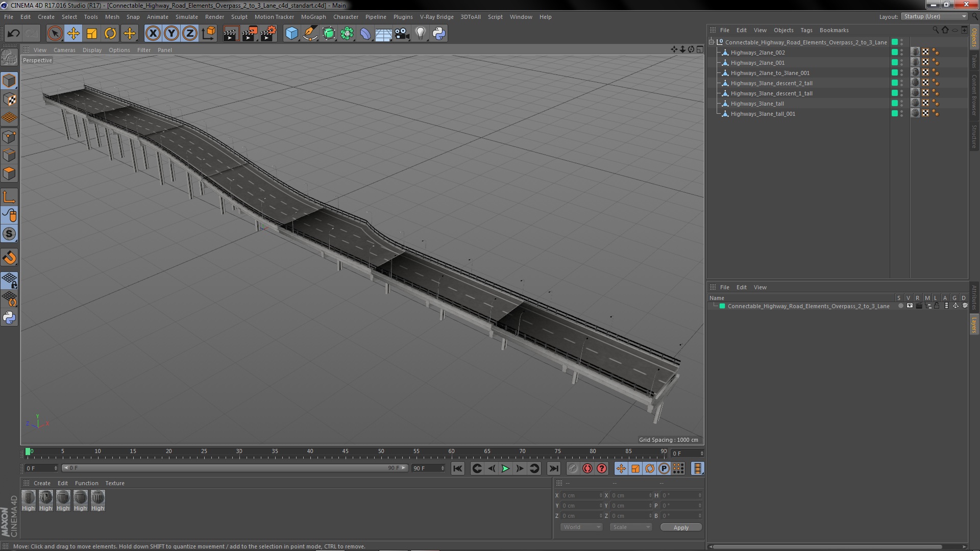Viewport: 980px width, 551px height.
Task: Open the MoGraph menu
Action: point(313,17)
